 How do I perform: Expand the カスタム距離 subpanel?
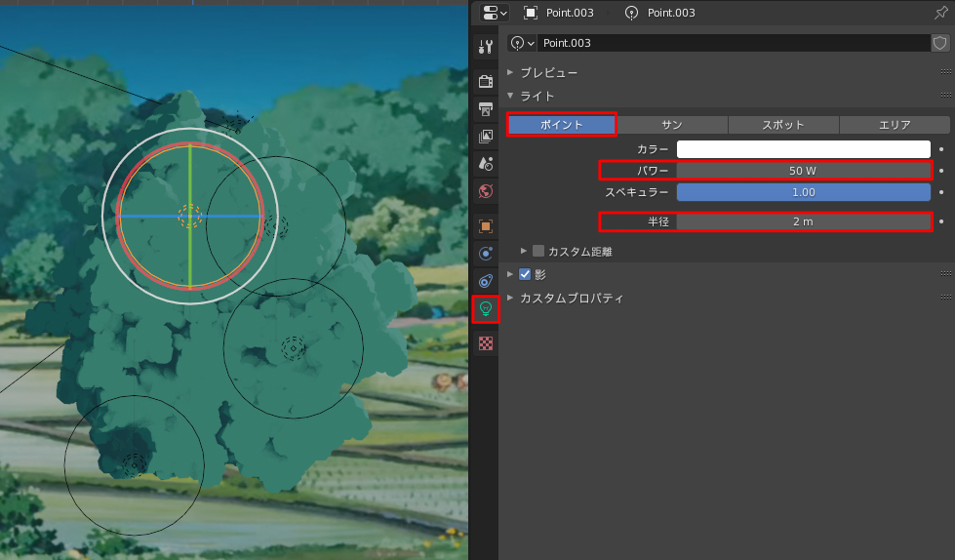[x=523, y=251]
